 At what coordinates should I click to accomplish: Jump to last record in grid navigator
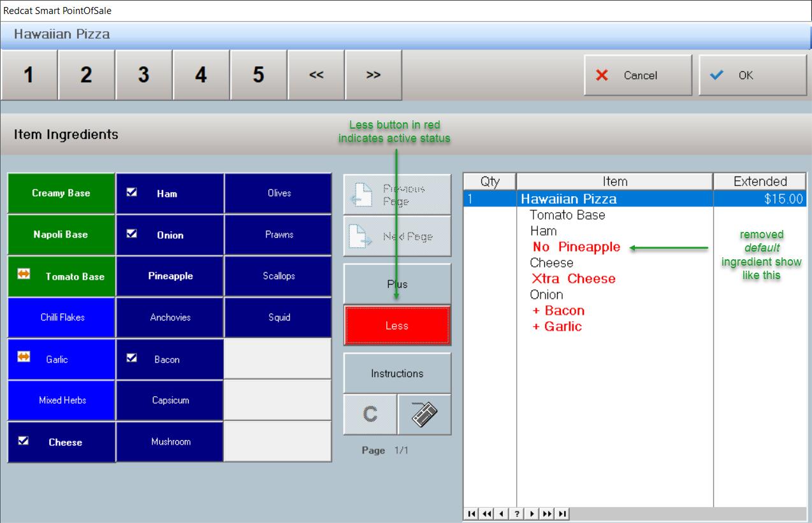(562, 513)
